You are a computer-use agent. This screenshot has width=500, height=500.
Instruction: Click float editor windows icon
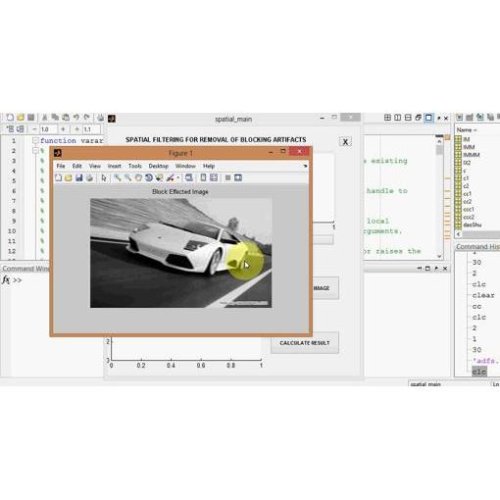click(x=418, y=118)
